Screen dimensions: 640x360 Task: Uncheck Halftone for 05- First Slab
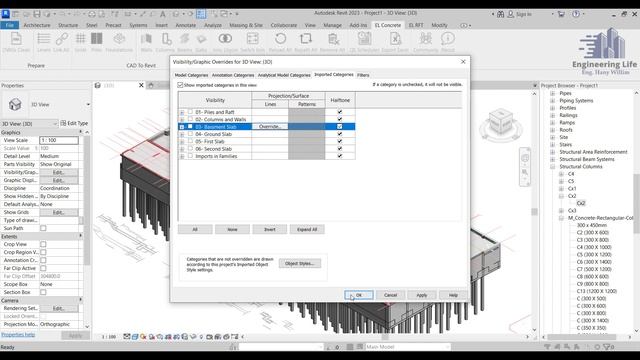click(340, 141)
